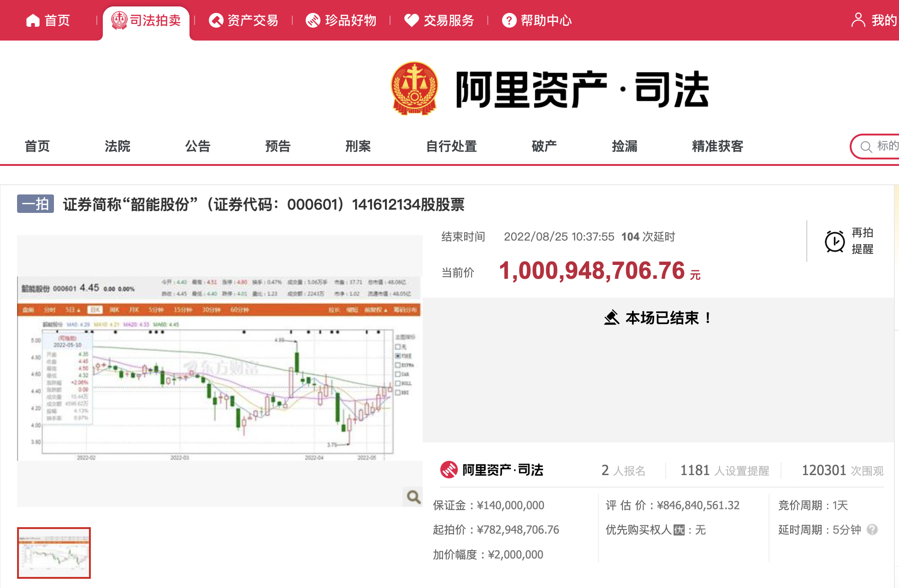The width and height of the screenshot is (899, 588).
Task: Open 我的 account link
Action: tap(884, 20)
